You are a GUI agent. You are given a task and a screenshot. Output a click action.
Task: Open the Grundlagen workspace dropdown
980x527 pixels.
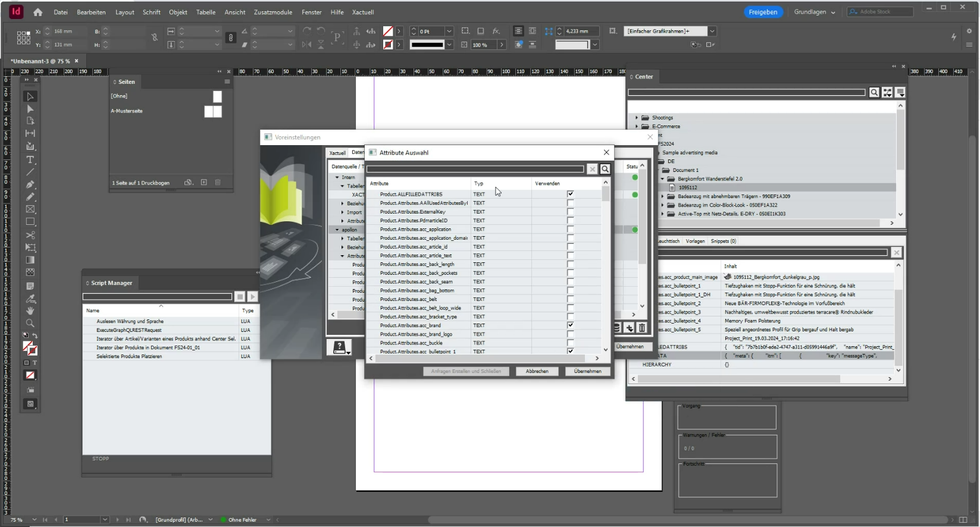[x=814, y=12]
